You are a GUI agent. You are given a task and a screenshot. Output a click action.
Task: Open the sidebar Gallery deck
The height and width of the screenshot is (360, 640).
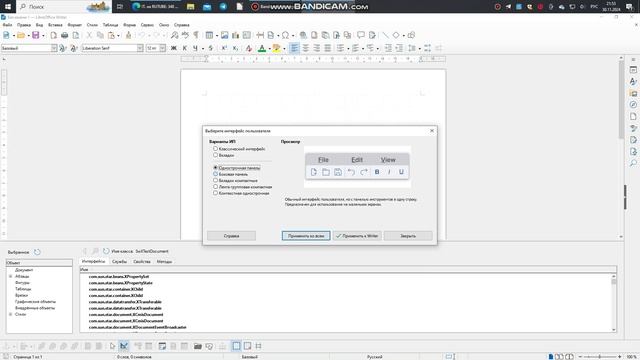point(633,93)
